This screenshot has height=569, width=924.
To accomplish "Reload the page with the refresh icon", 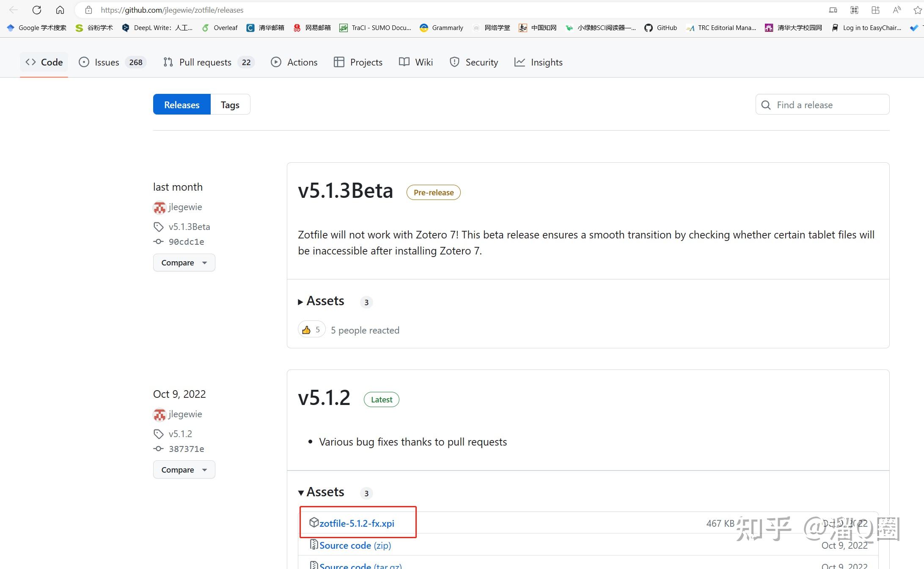I will tap(37, 10).
